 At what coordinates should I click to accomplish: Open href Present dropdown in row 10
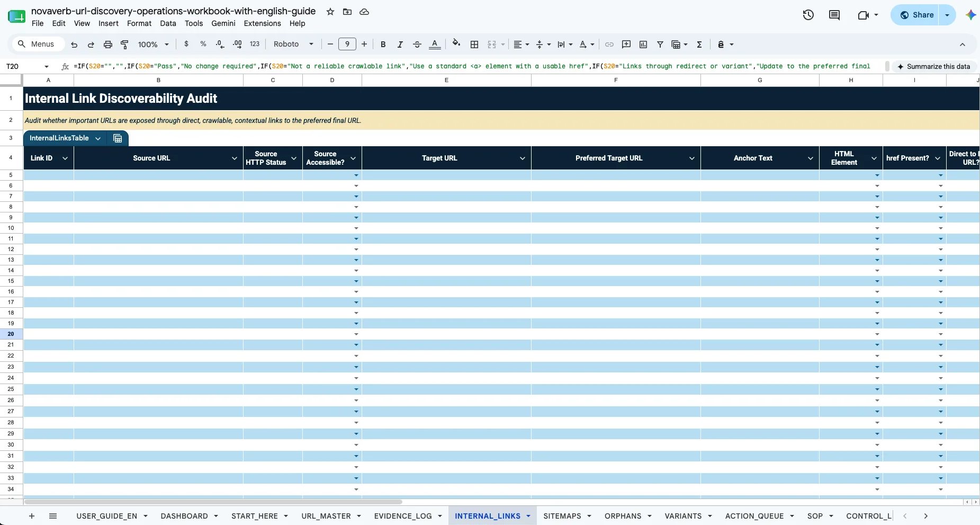(x=941, y=228)
